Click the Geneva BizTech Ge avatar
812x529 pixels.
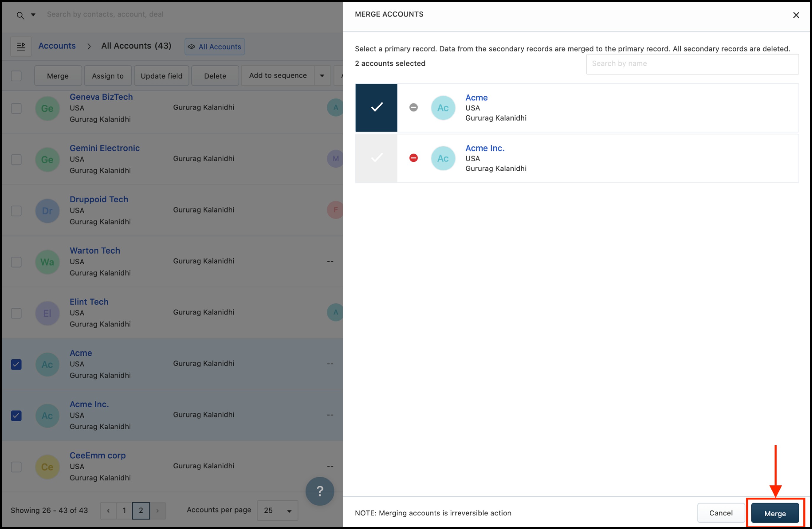click(47, 109)
